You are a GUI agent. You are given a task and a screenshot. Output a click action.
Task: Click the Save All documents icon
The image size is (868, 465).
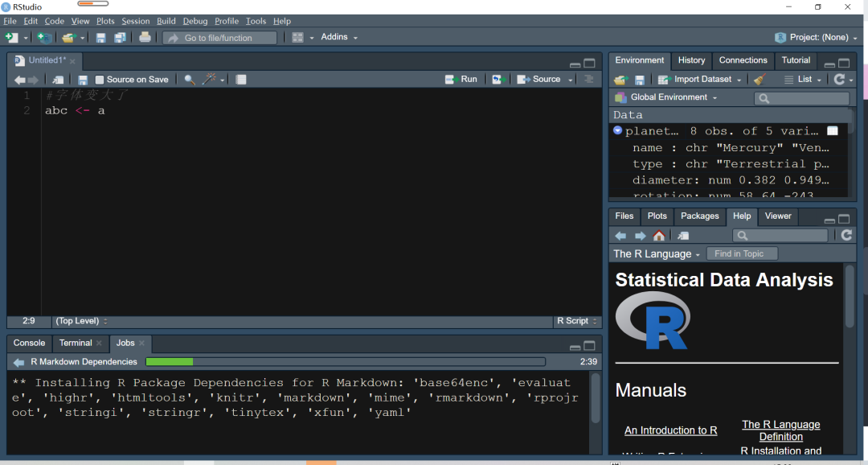[x=120, y=38]
